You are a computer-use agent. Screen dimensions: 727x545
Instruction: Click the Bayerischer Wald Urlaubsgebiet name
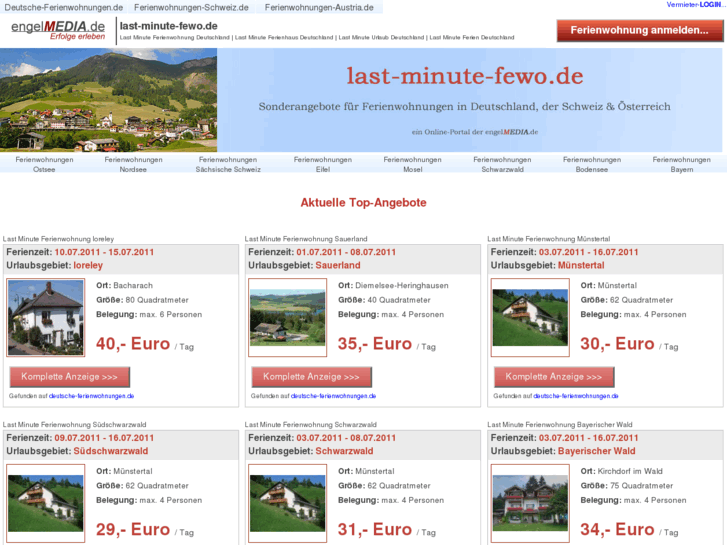[597, 451]
